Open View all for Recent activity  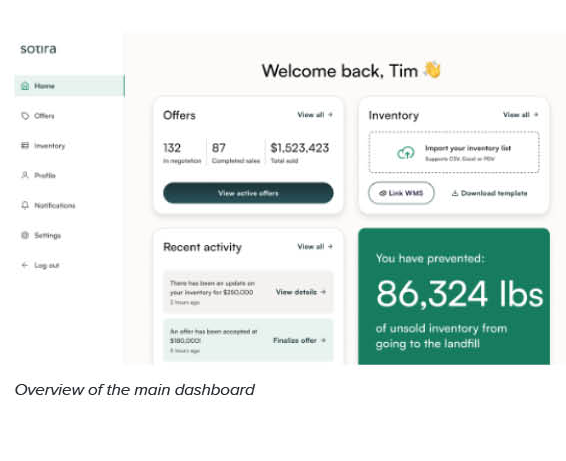click(315, 247)
